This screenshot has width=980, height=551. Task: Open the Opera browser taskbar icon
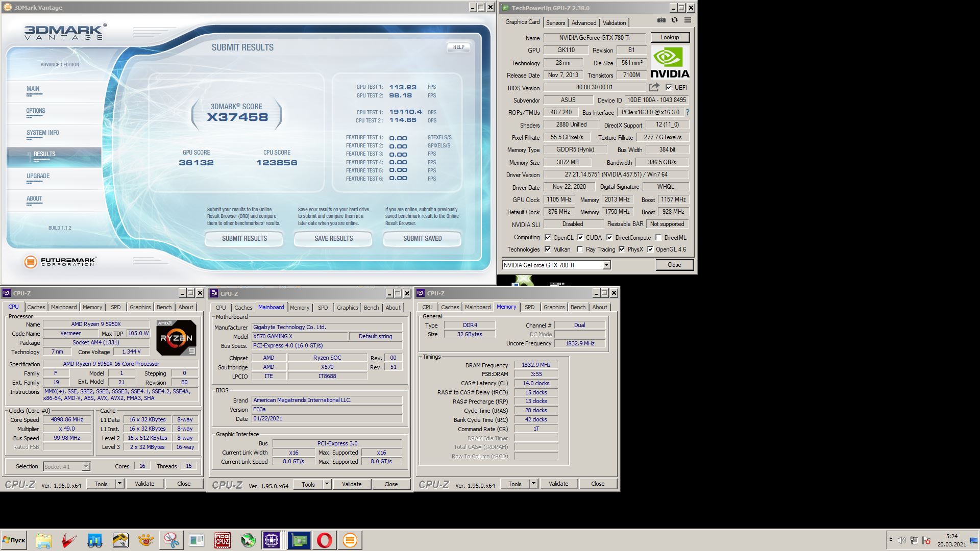click(x=325, y=540)
